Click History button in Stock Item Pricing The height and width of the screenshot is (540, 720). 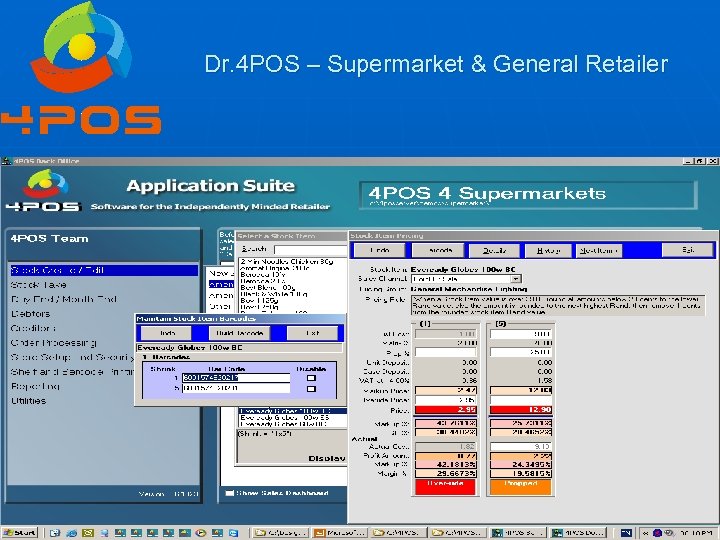[548, 250]
